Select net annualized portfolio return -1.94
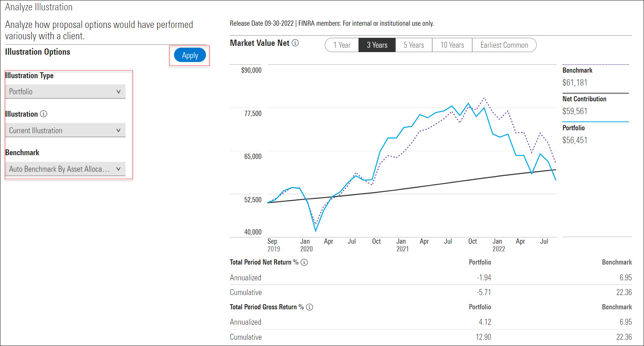Image resolution: width=644 pixels, height=346 pixels. [484, 278]
